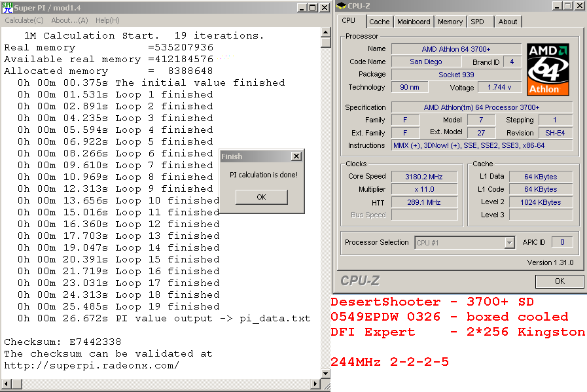587x392 pixels.
Task: Click the CPU-Z window OK button
Action: [x=560, y=281]
